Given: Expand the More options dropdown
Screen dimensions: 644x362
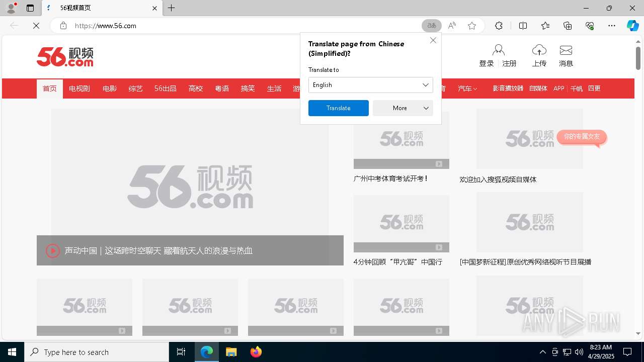Looking at the screenshot, I should tap(403, 108).
